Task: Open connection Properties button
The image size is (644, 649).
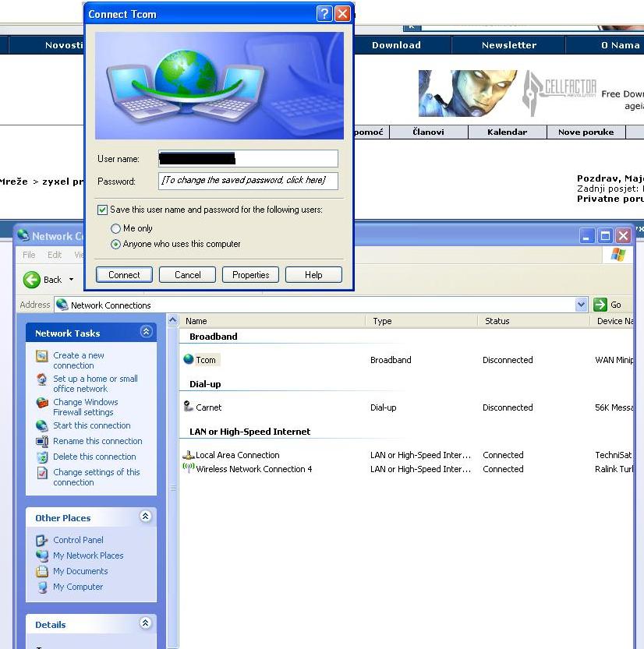Action: pos(250,275)
